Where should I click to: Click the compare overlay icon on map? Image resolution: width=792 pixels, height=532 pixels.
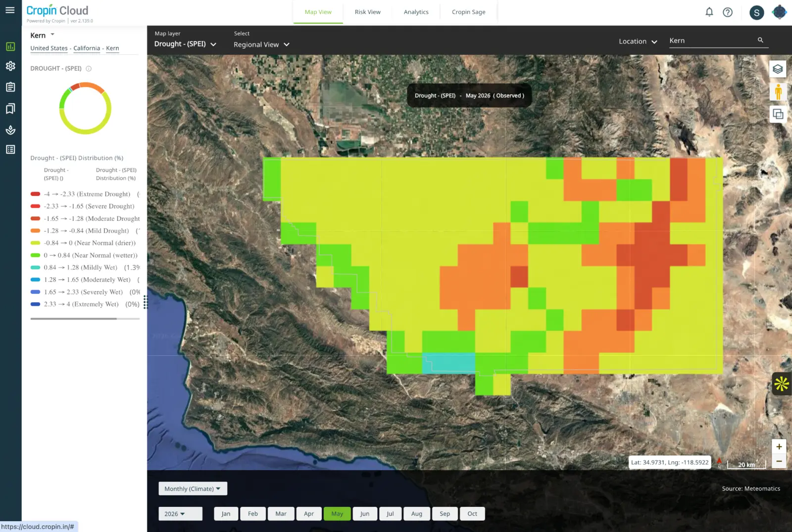point(778,114)
